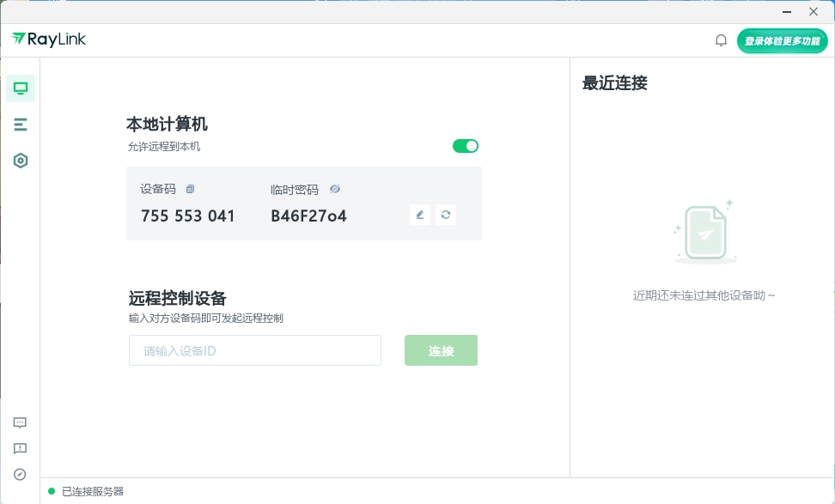This screenshot has height=504, width=835.
Task: Switch to the connection list sidebar tab
Action: (20, 124)
